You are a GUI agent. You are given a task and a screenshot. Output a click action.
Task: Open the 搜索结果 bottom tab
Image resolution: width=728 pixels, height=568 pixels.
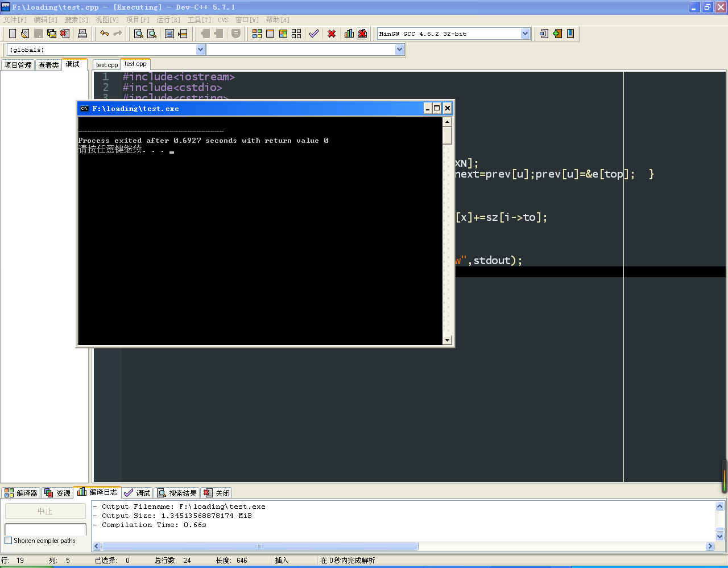point(177,493)
